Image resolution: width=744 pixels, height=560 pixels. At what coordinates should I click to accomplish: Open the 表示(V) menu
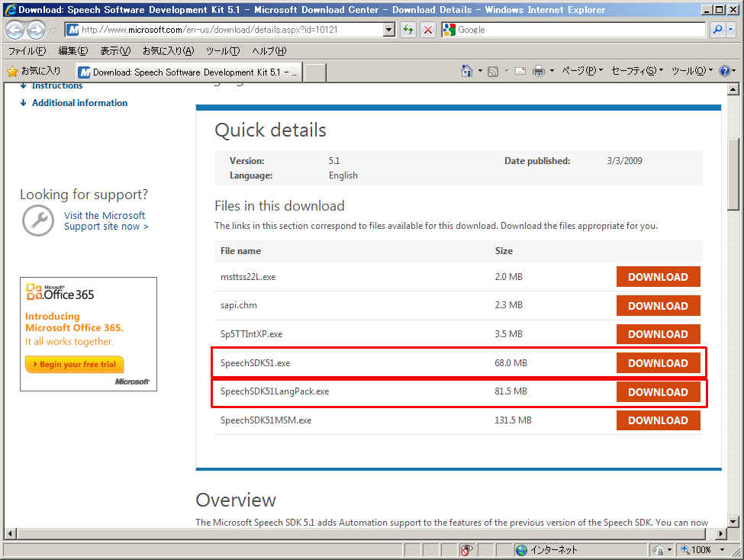115,51
